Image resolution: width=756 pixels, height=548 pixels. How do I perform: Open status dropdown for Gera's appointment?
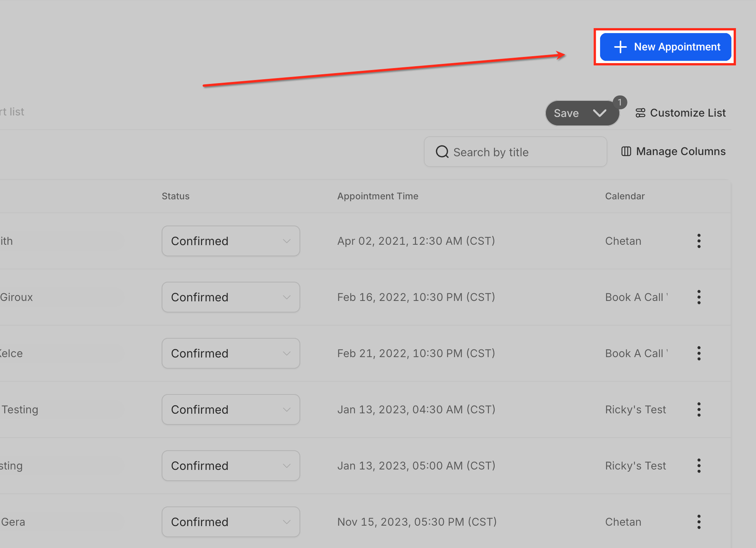click(231, 522)
